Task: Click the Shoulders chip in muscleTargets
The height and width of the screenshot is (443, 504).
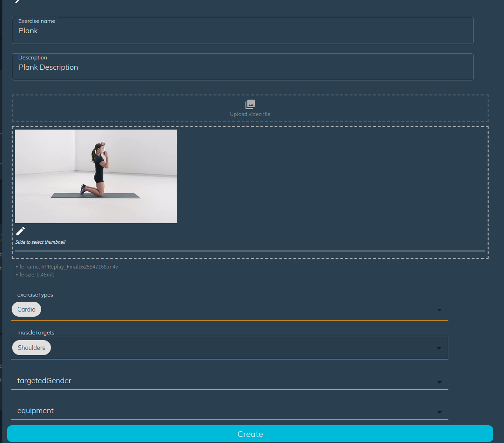Action: [x=31, y=348]
